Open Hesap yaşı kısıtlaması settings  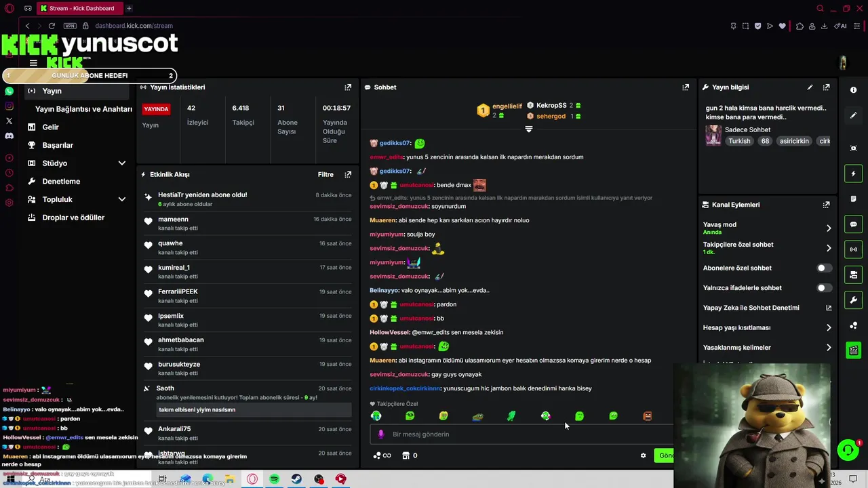(x=767, y=328)
